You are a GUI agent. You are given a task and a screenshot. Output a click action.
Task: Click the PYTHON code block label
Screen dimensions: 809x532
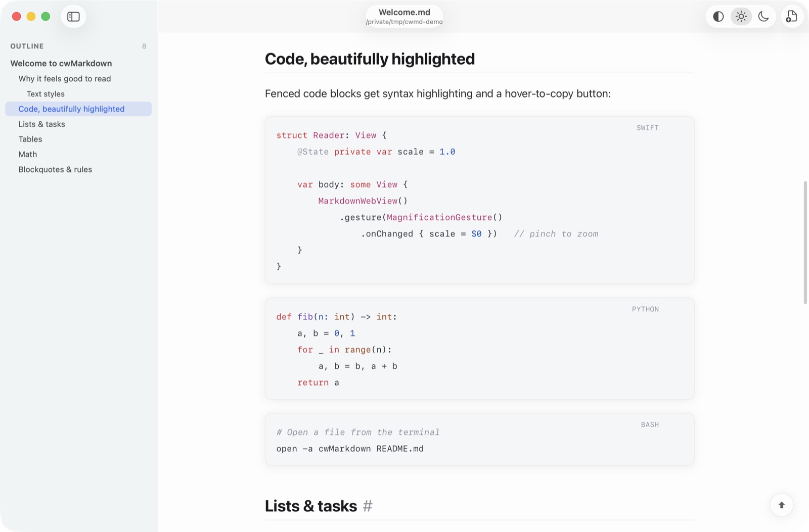pyautogui.click(x=646, y=309)
